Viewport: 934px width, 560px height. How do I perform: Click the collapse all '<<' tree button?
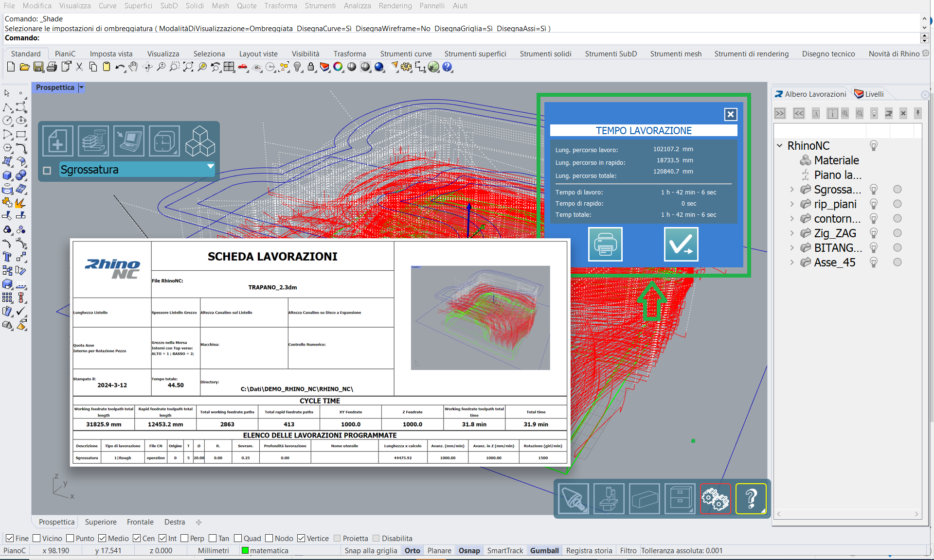tap(799, 113)
